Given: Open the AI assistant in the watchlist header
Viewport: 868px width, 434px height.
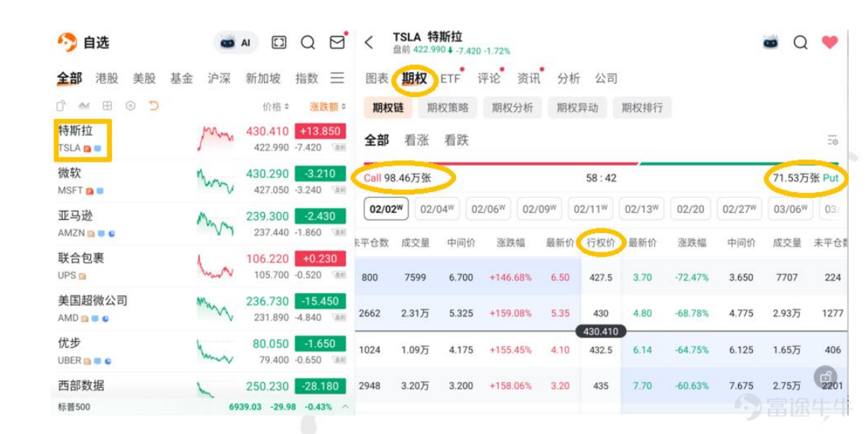Looking at the screenshot, I should (x=236, y=42).
